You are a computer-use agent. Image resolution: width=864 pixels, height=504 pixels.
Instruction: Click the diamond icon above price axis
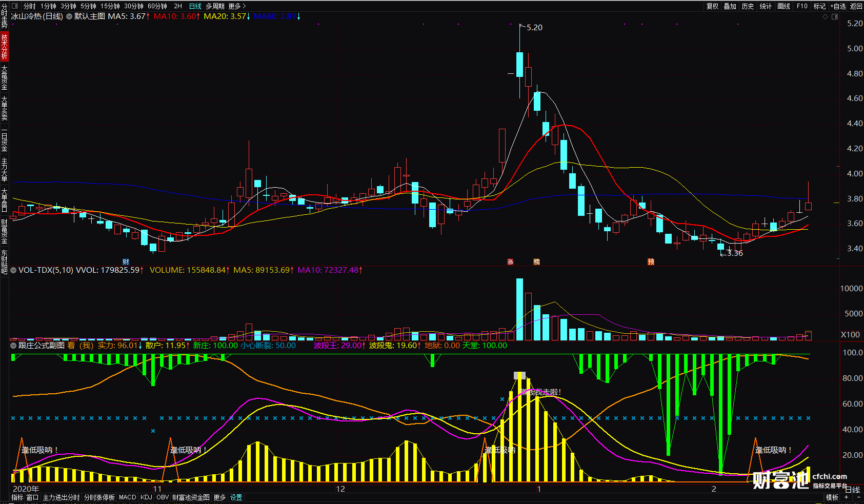[825, 16]
